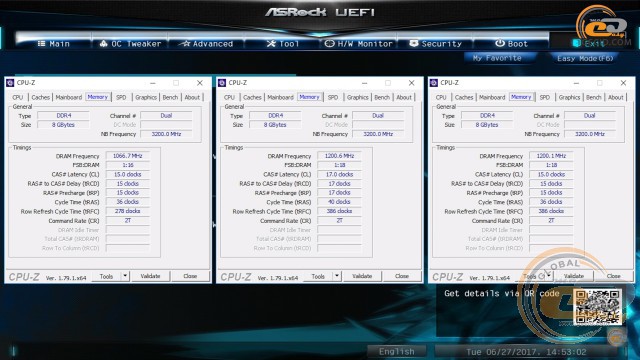
Task: Click DRAM Frequency value 1200.1 MHz
Action: coord(551,156)
